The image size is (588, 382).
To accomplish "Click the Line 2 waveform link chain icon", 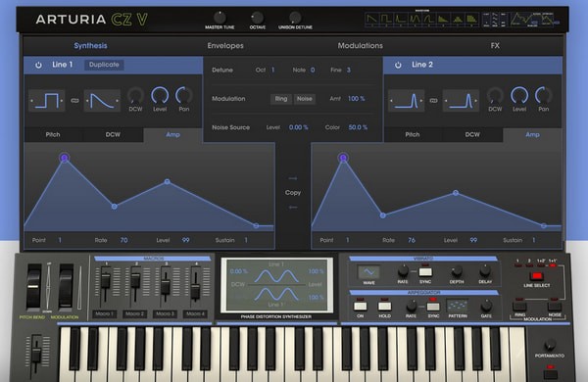I will point(433,101).
